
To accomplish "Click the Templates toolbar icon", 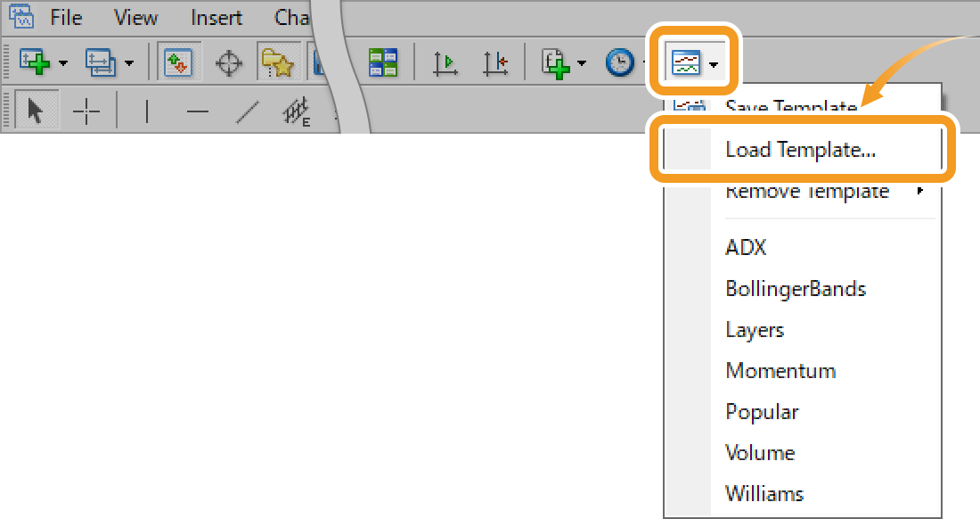I will 686,63.
